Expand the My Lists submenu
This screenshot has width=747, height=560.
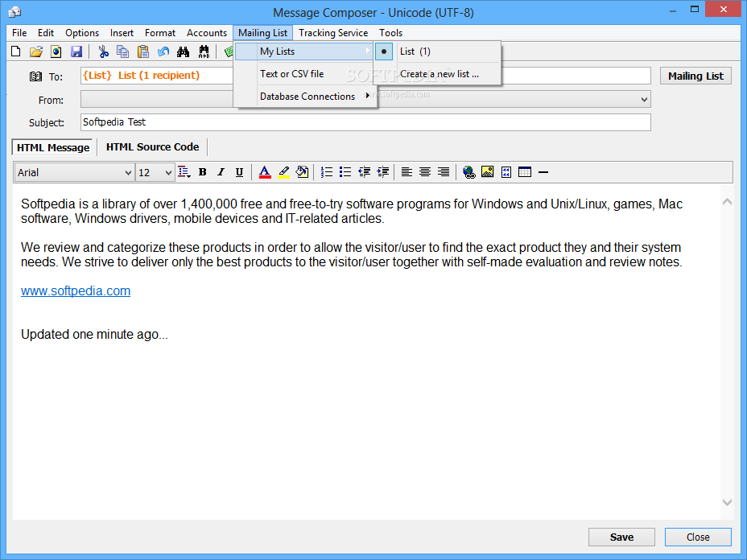[x=303, y=51]
